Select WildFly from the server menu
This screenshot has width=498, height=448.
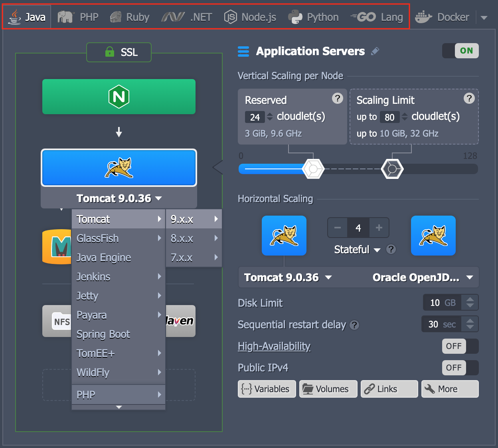coord(119,373)
